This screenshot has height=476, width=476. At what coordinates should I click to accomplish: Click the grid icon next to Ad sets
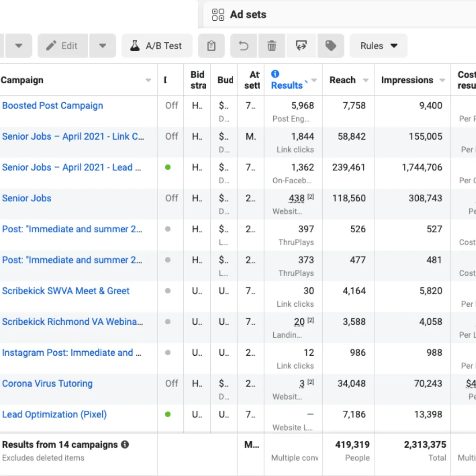point(218,15)
